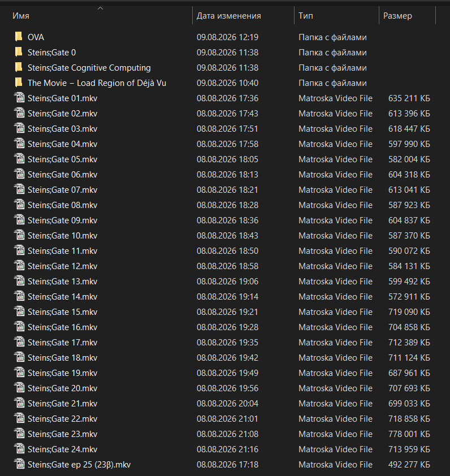This screenshot has height=476, width=450.
Task: Click the Steins;Gate 13.mkv file icon
Action: coord(19,281)
